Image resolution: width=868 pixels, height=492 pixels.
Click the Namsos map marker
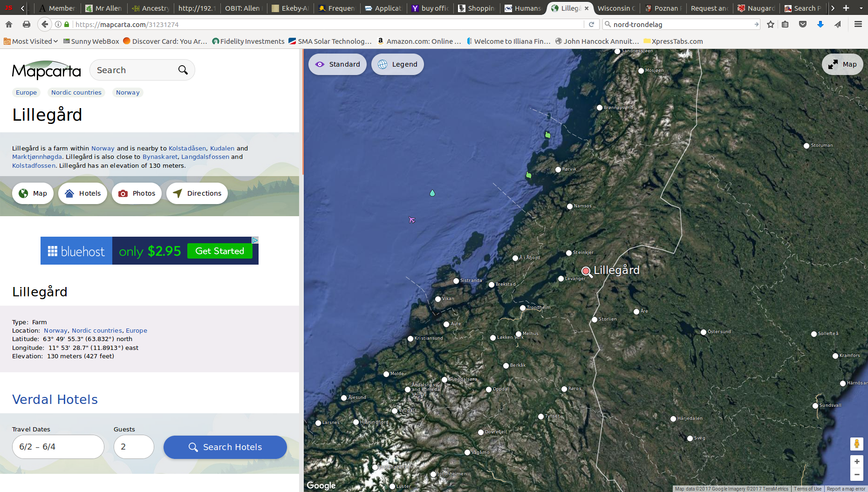click(x=570, y=206)
